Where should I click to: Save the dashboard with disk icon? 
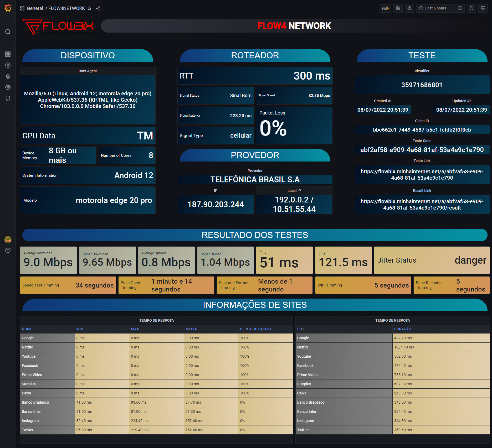398,8
